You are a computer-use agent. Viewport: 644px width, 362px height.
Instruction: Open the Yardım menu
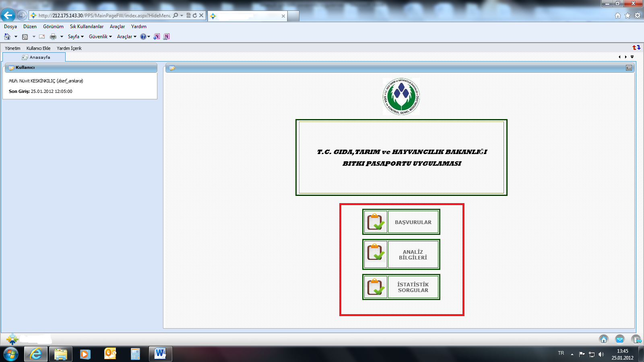coord(139,27)
